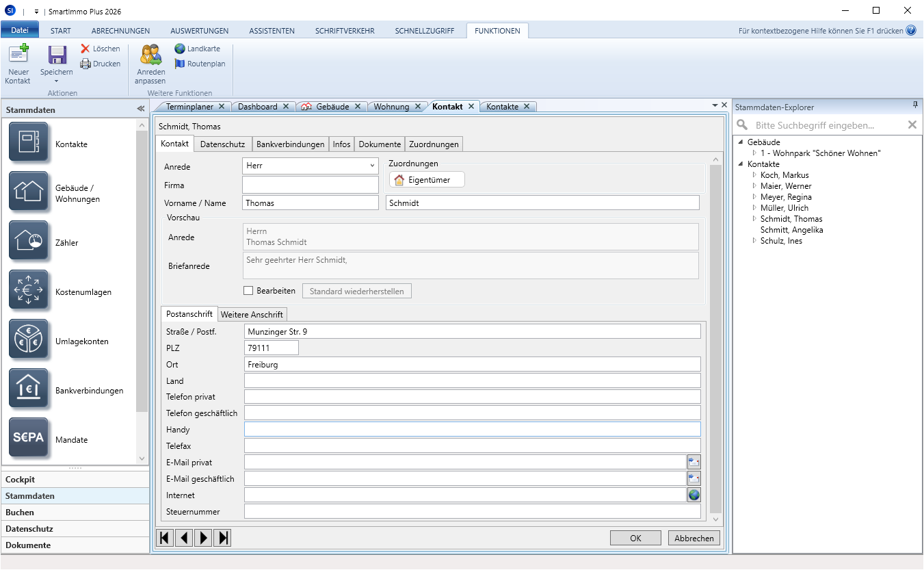Collapse the Gebäude tree node
This screenshot has width=924, height=570.
click(741, 142)
